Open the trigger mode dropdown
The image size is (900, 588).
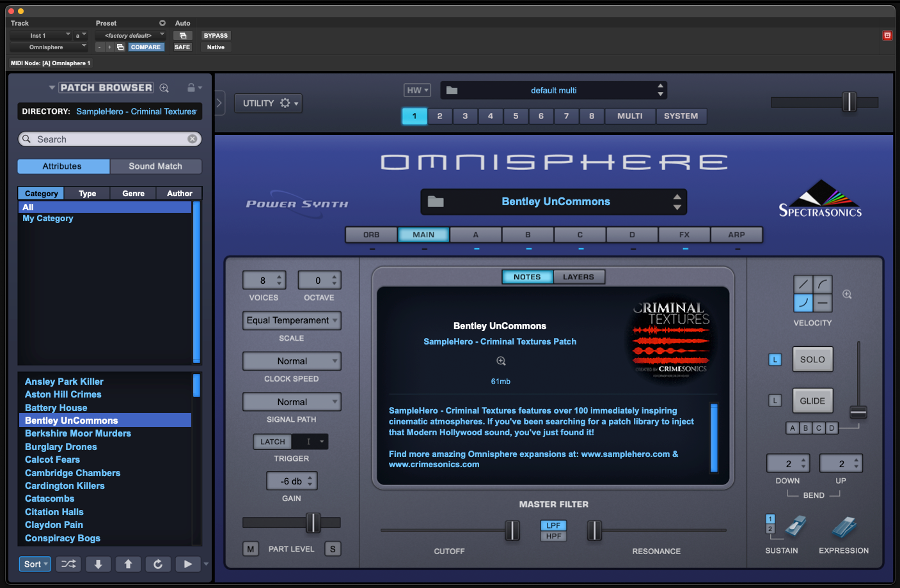(x=311, y=442)
